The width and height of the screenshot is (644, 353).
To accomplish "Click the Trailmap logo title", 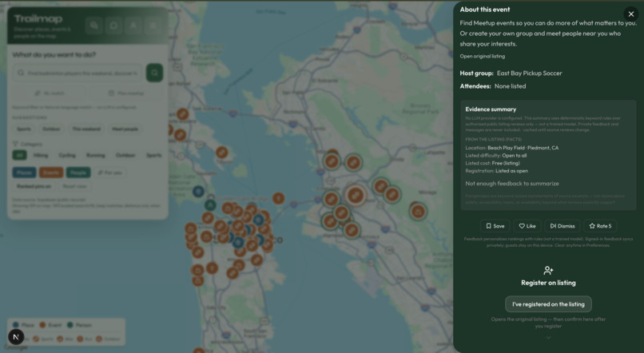I will (x=38, y=18).
